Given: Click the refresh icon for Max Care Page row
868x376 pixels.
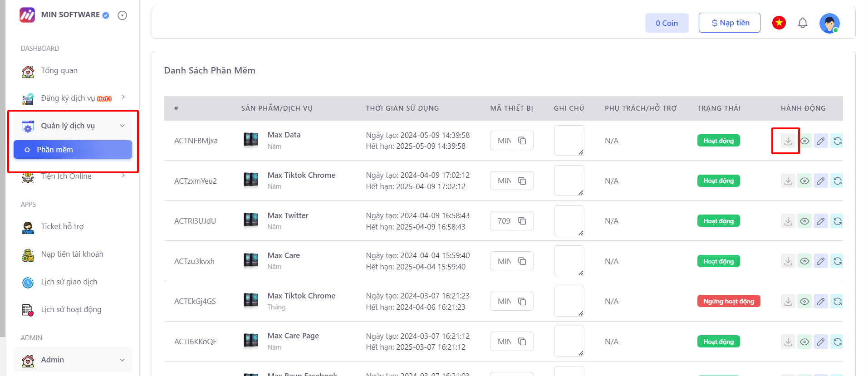Looking at the screenshot, I should pyautogui.click(x=837, y=342).
